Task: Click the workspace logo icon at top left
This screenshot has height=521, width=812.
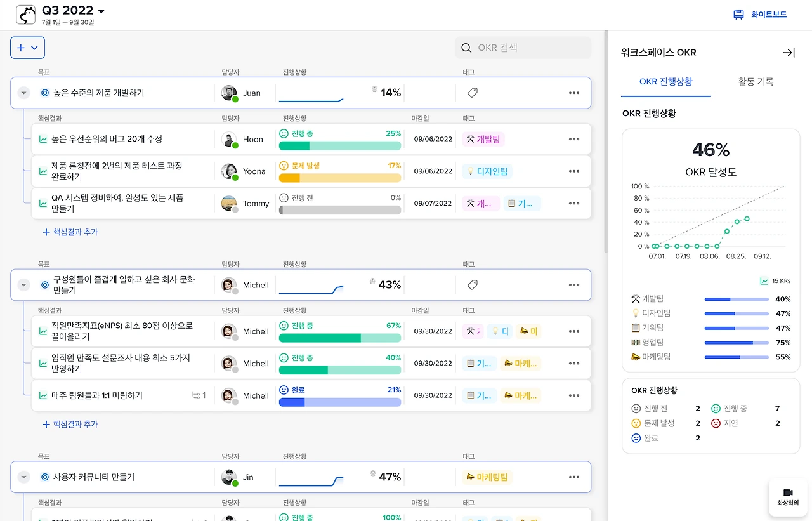Action: (x=26, y=15)
